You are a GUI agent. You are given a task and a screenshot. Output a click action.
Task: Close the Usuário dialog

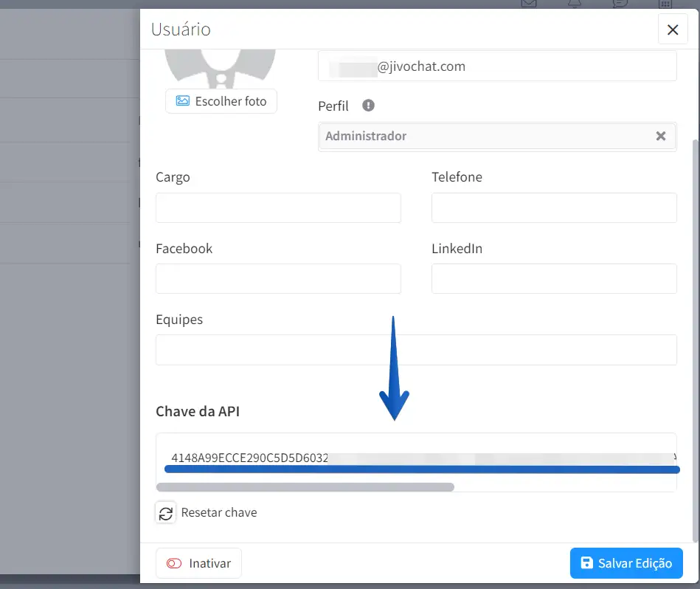tap(672, 30)
